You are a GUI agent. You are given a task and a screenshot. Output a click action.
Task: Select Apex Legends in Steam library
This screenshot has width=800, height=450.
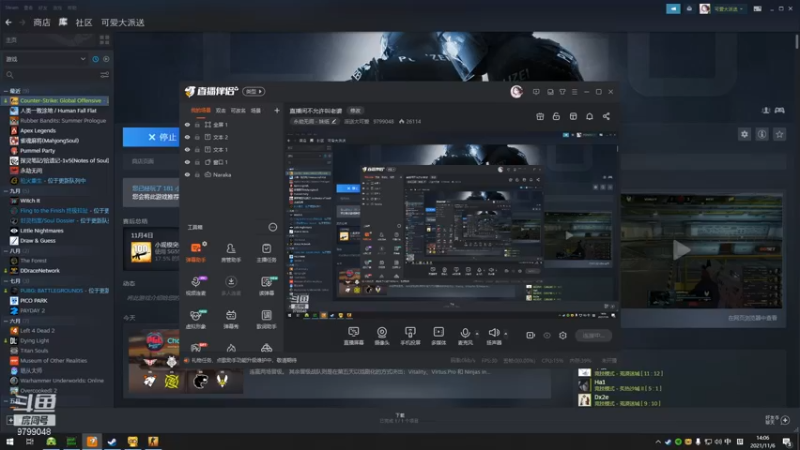(x=38, y=131)
